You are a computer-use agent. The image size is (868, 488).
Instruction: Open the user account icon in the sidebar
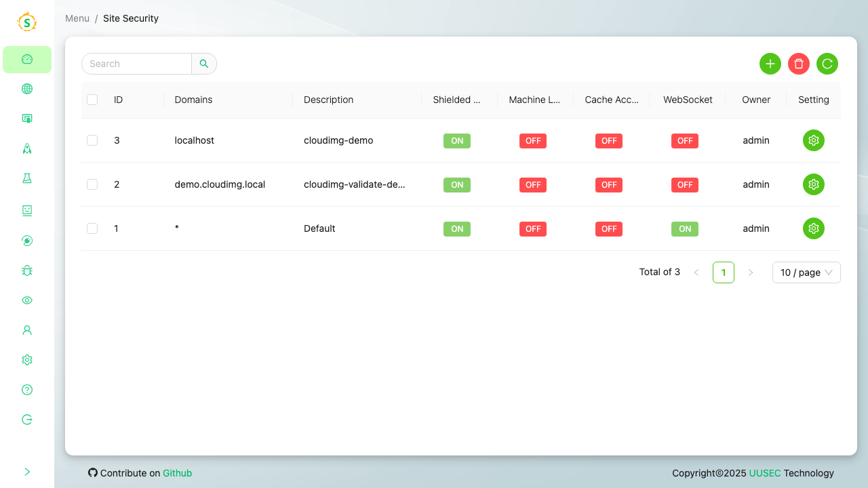[x=27, y=330]
